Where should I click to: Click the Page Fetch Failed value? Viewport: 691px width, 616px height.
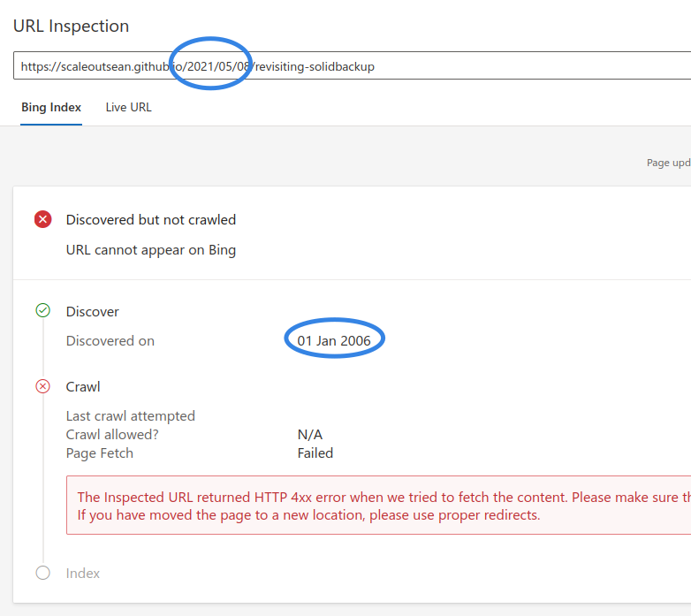point(315,453)
